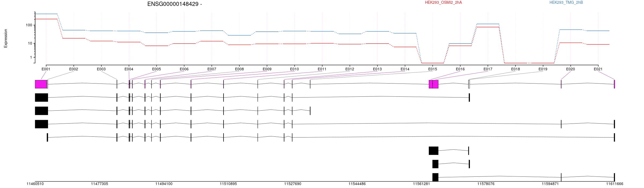Click exon label E014

tap(405, 69)
